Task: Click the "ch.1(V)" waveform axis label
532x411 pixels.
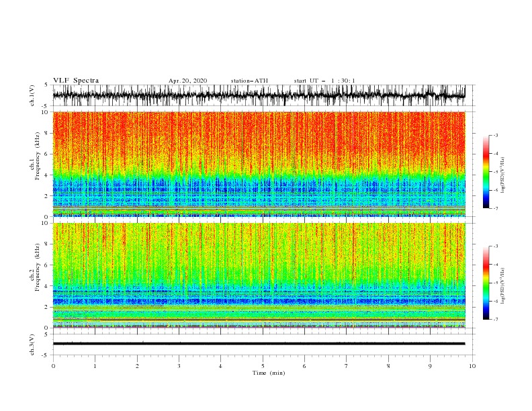Action: 32,95
